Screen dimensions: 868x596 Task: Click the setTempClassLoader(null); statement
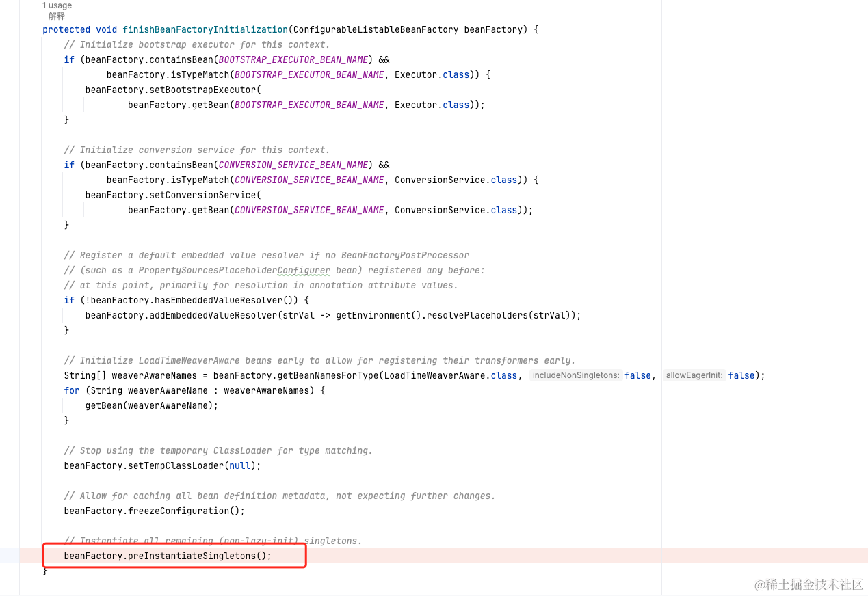click(163, 465)
